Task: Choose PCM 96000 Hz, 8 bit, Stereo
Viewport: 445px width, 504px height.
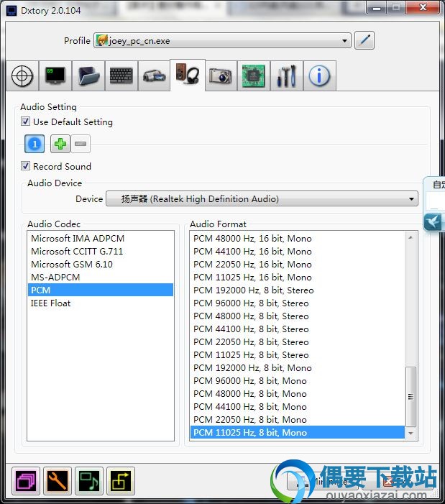Action: [298, 303]
